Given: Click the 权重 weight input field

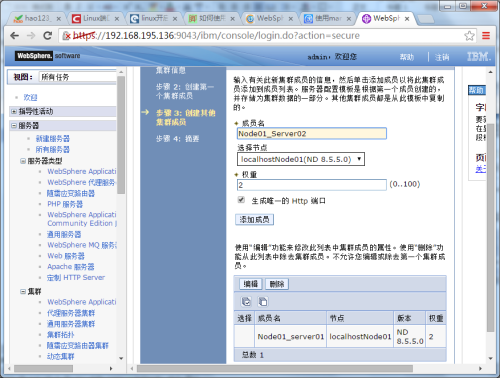Looking at the screenshot, I should pyautogui.click(x=312, y=185).
